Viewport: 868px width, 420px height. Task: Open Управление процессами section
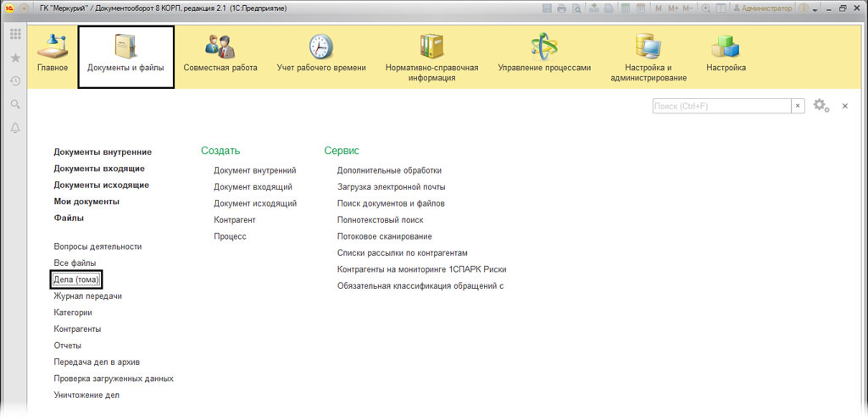(543, 56)
